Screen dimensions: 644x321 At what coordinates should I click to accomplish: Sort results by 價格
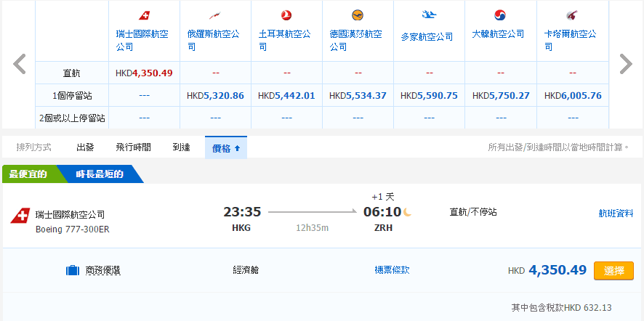point(225,147)
